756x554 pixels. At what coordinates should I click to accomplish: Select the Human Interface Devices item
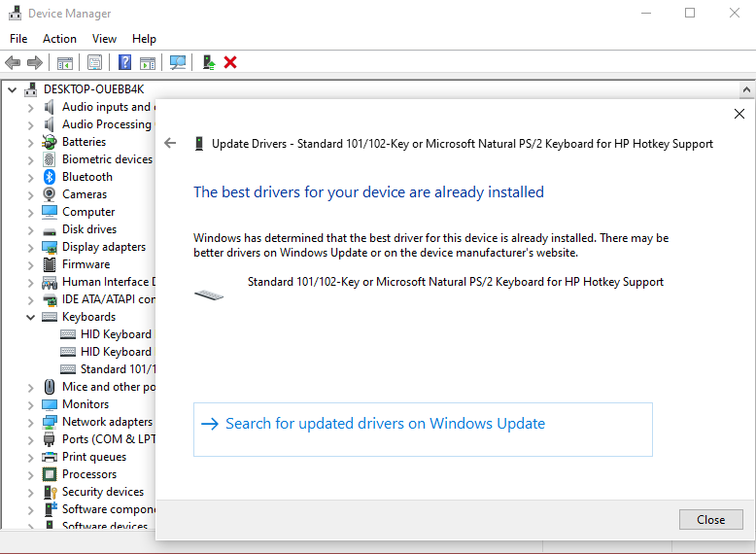(x=99, y=282)
